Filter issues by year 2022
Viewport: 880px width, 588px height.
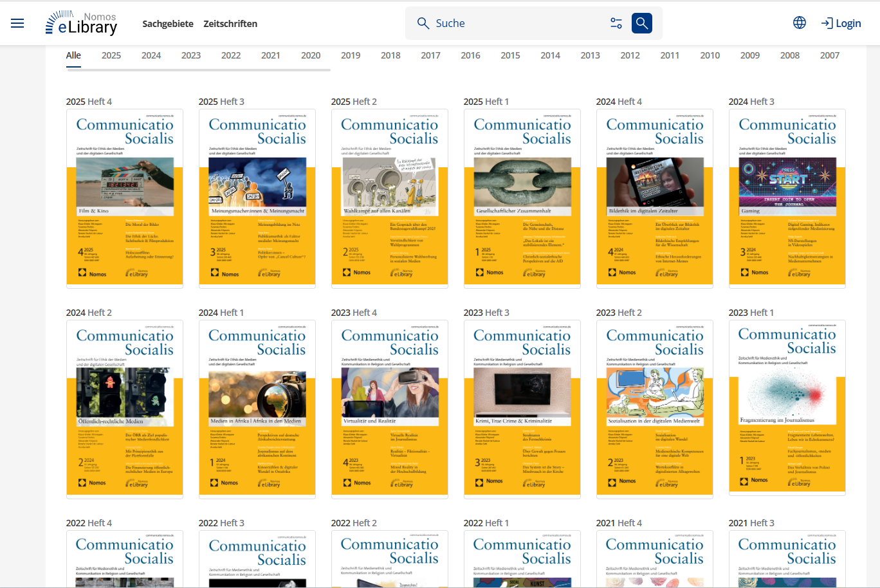231,55
